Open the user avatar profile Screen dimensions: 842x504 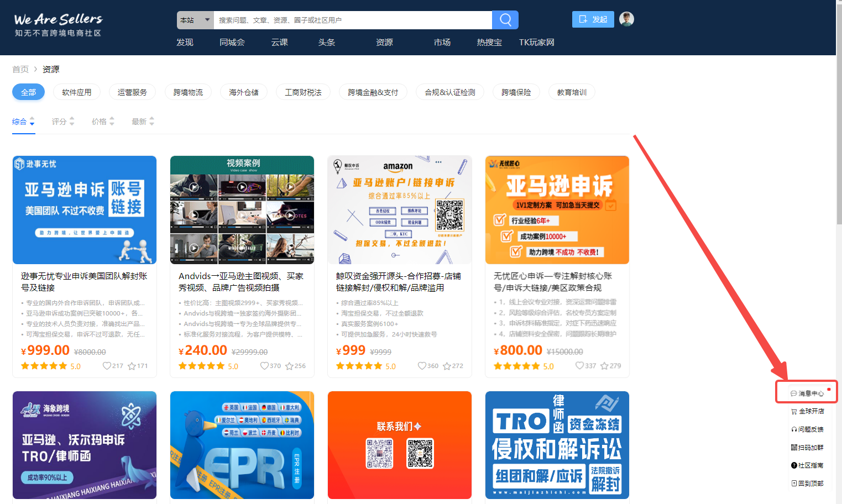(626, 19)
